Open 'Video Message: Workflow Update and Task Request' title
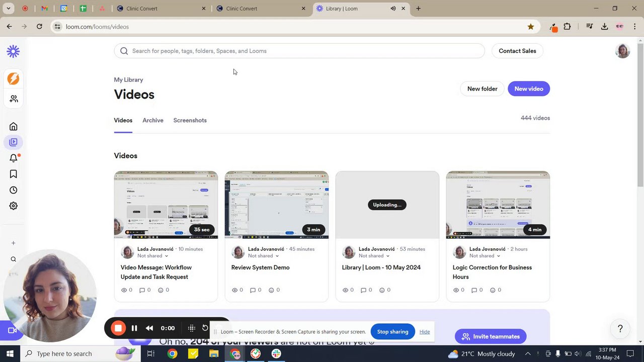The image size is (644, 362). [x=156, y=272]
